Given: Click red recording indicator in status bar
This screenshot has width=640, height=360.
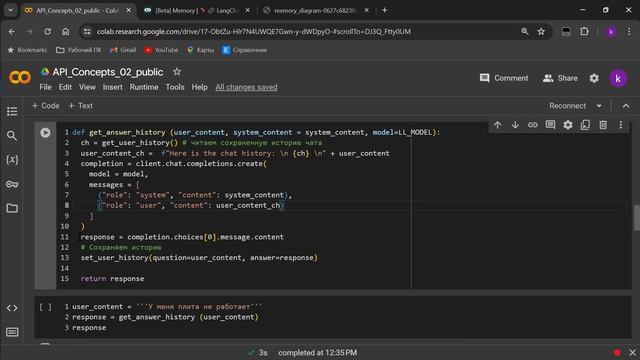Looking at the screenshot, I should point(617,352).
